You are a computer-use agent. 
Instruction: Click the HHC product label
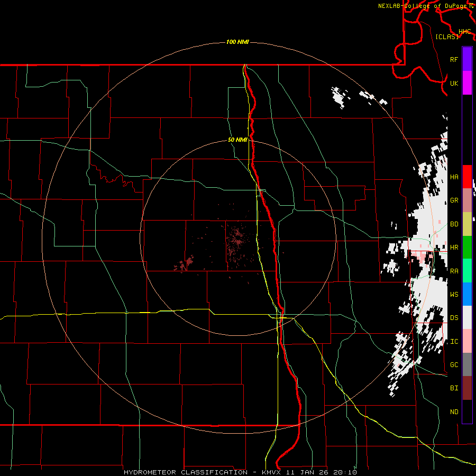465,32
